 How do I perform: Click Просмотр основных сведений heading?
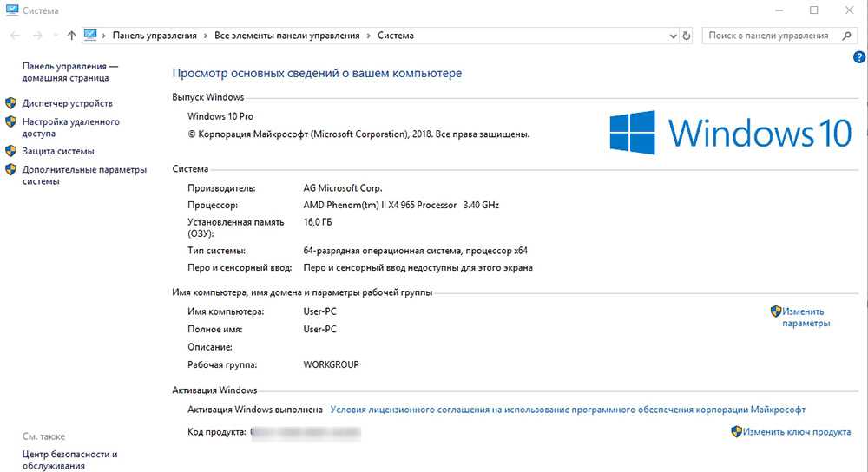click(317, 73)
